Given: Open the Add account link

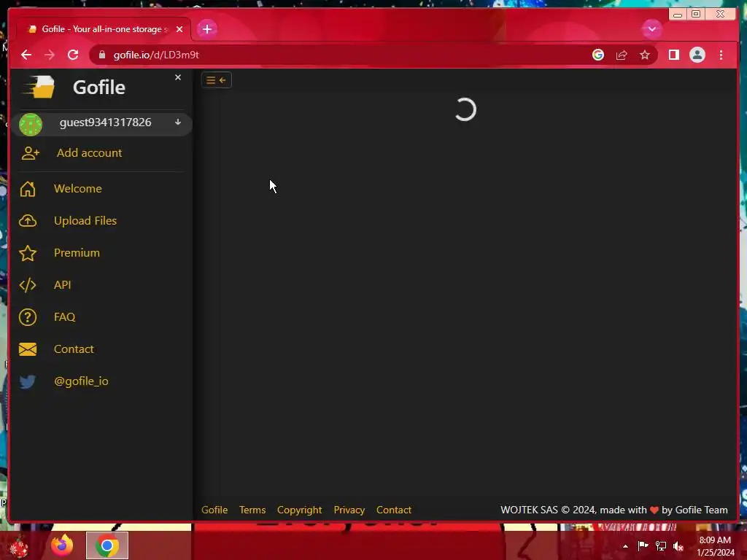Looking at the screenshot, I should [x=89, y=153].
